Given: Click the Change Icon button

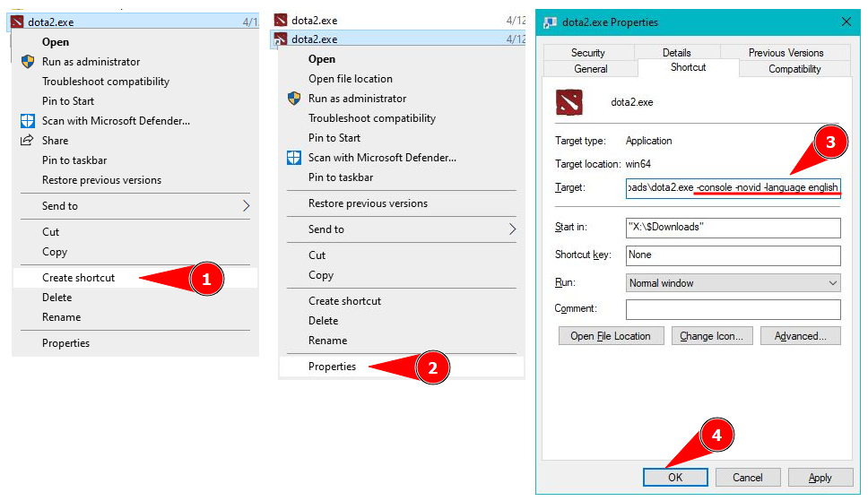Looking at the screenshot, I should tap(711, 336).
